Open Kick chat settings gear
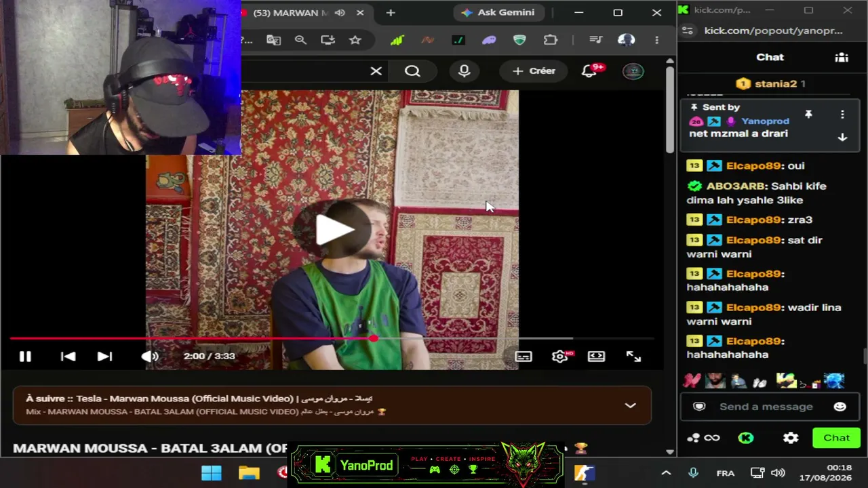 click(791, 438)
